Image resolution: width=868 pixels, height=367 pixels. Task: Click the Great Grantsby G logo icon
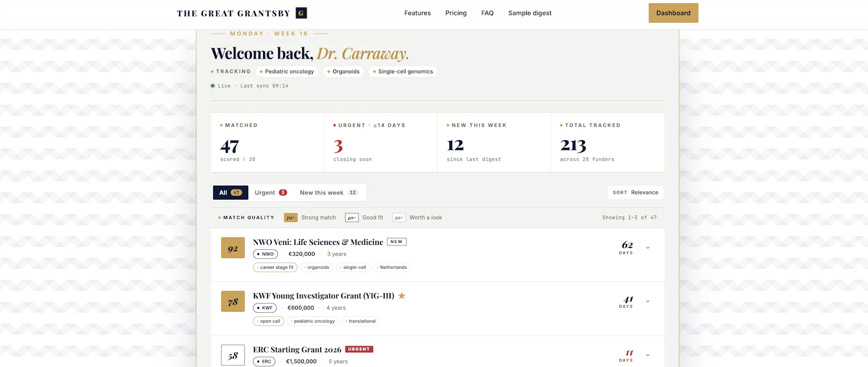click(301, 13)
